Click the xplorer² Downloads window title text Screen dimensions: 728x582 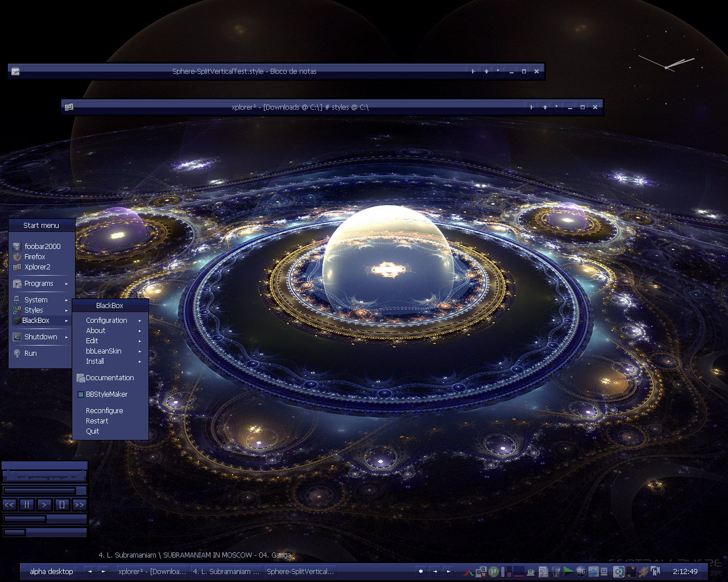[x=300, y=107]
